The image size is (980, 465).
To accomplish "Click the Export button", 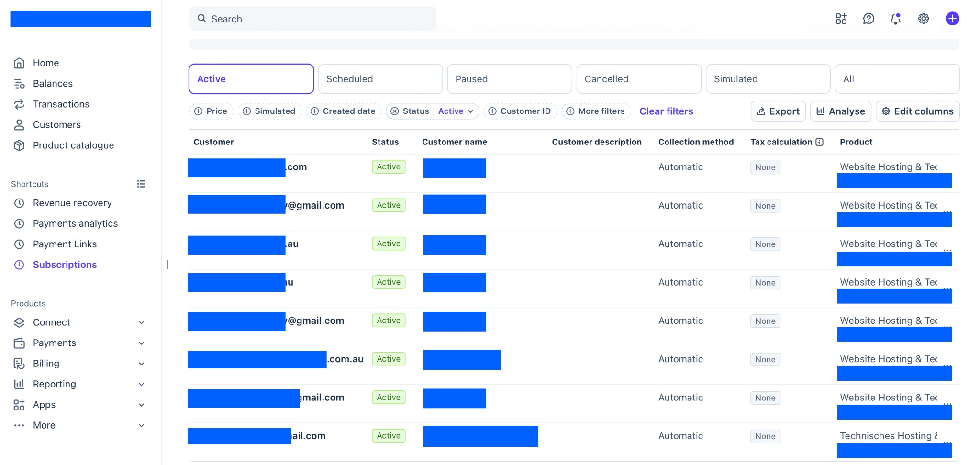I will click(x=778, y=111).
